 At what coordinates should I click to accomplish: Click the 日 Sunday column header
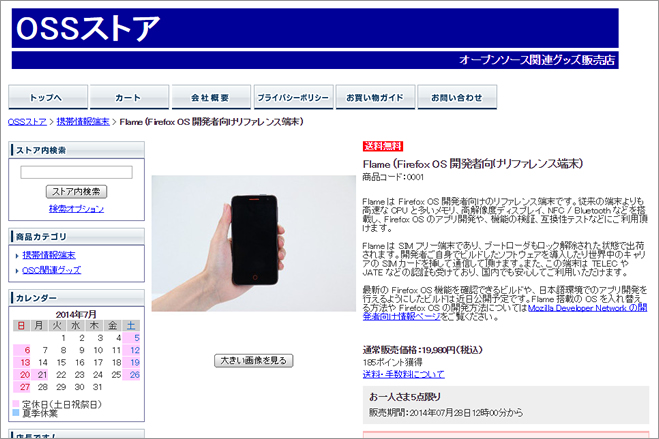21,326
